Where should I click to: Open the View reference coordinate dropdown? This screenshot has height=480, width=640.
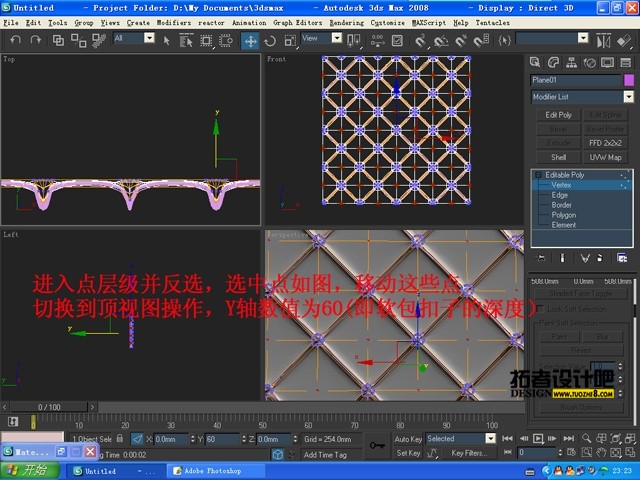click(337, 38)
